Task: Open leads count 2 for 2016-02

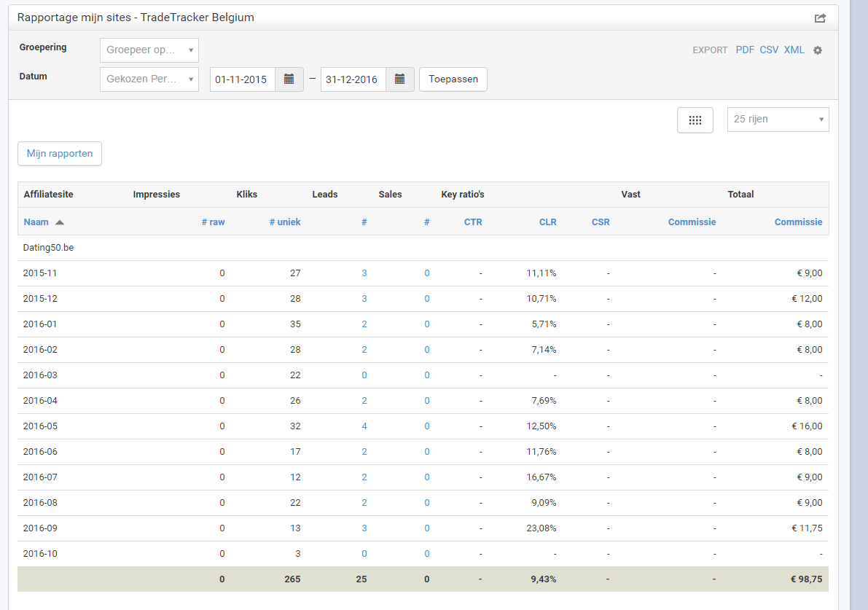Action: point(364,349)
